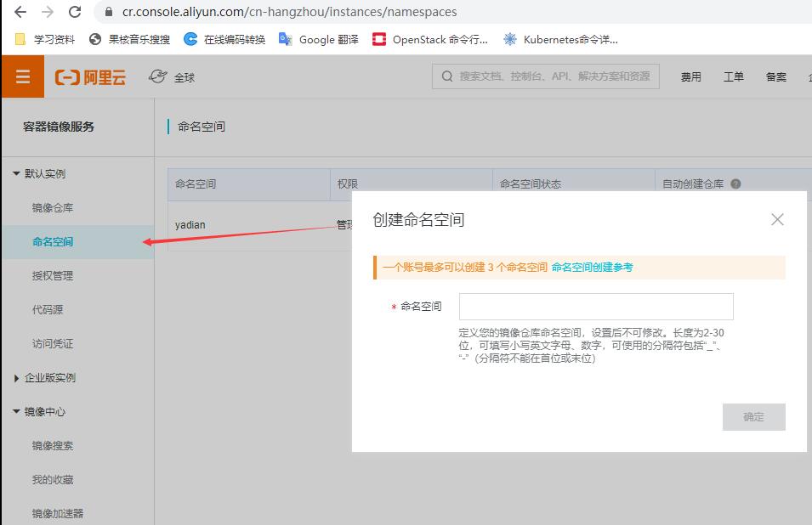Image resolution: width=812 pixels, height=525 pixels.
Task: Click the console search box
Action: (546, 76)
